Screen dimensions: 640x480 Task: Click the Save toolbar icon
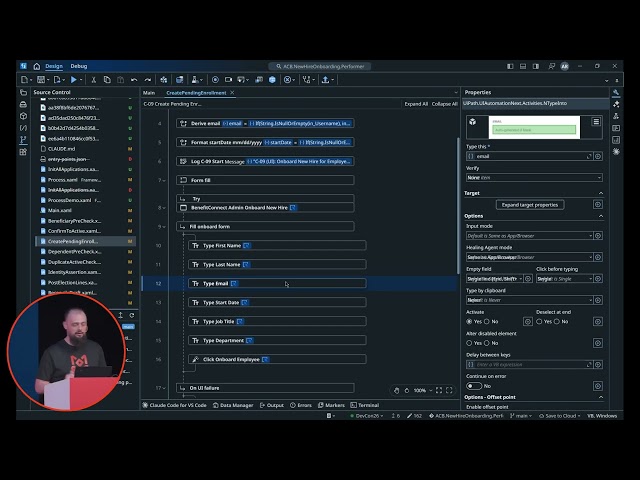coord(41,80)
